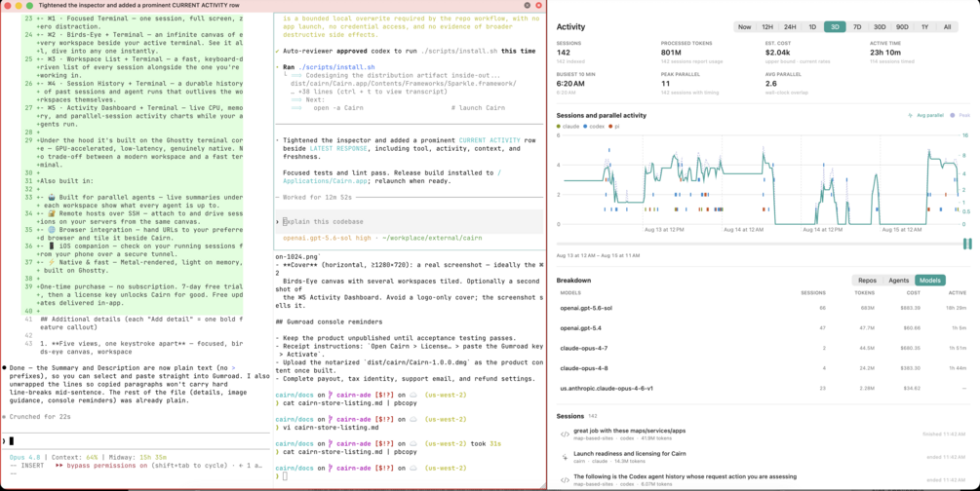Click the openai.gpt-5.6-sol model row

tap(764, 308)
